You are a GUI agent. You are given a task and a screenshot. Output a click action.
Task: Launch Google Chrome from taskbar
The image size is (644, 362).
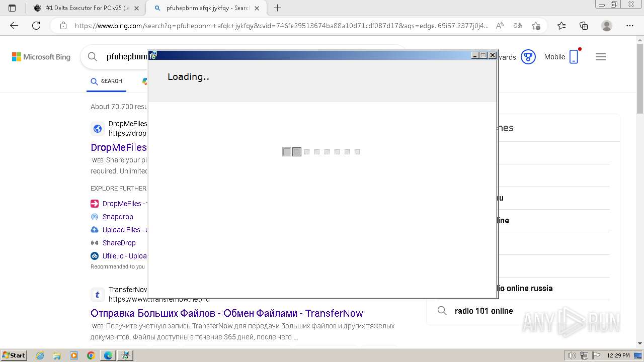pyautogui.click(x=91, y=355)
